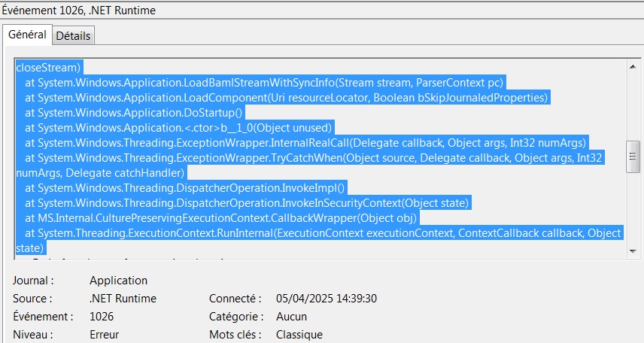Click the closeStream) text at top
644x343 pixels.
pos(48,68)
